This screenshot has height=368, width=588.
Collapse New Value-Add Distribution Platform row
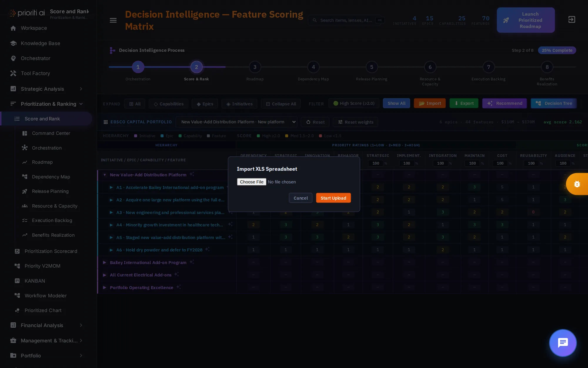click(x=104, y=175)
